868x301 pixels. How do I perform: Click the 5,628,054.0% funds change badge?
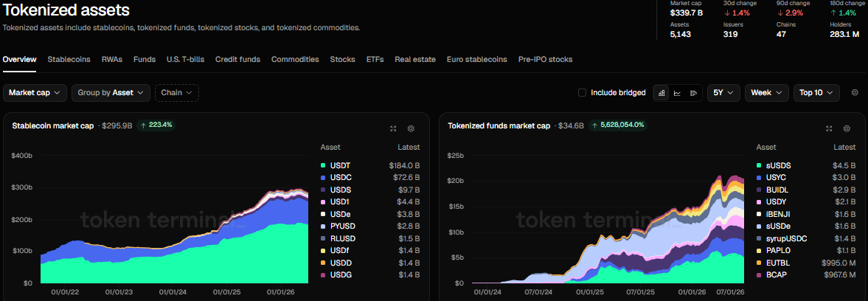pyautogui.click(x=618, y=125)
